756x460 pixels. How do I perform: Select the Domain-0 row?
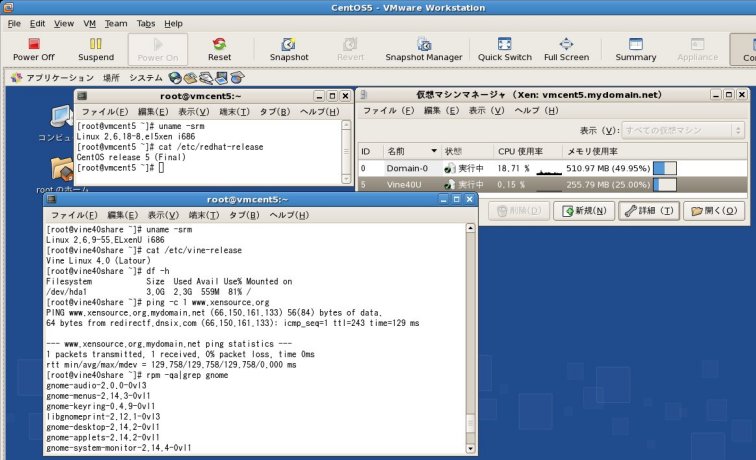click(x=553, y=168)
